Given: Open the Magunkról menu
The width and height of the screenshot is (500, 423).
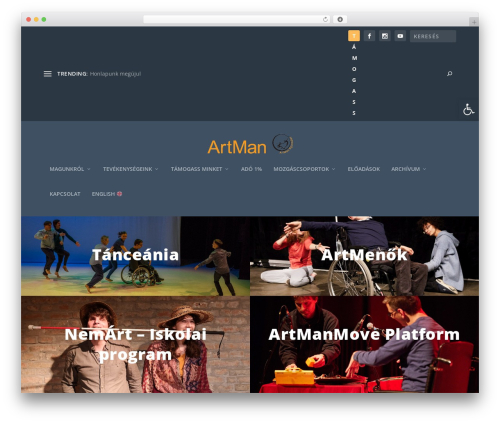Looking at the screenshot, I should click(67, 169).
